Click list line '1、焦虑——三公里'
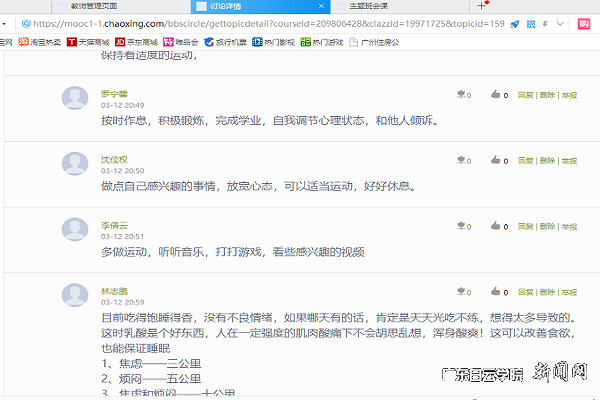Viewport: 600px width, 400px height. 151,364
